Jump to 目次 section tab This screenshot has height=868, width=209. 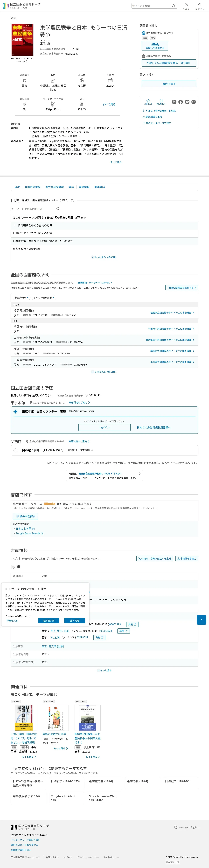17,187
